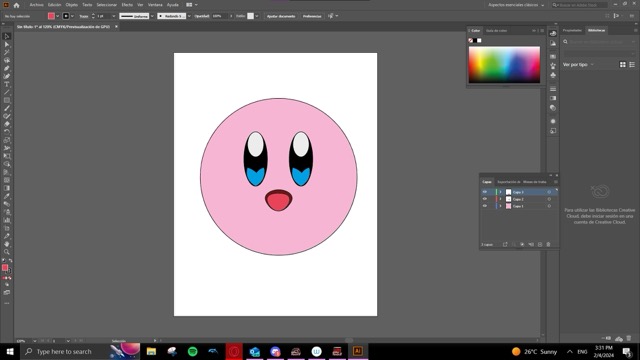The height and width of the screenshot is (360, 640).
Task: Select the Pen tool
Action: coord(7,69)
